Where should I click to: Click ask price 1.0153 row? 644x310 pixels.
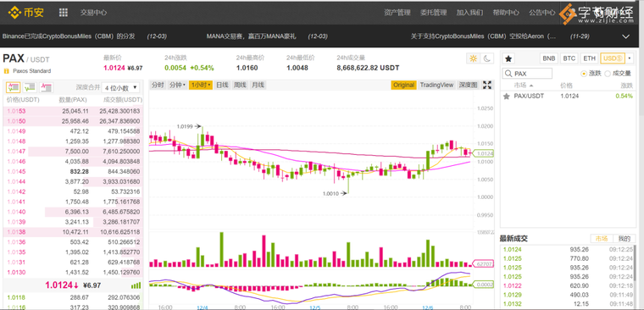tap(73, 111)
